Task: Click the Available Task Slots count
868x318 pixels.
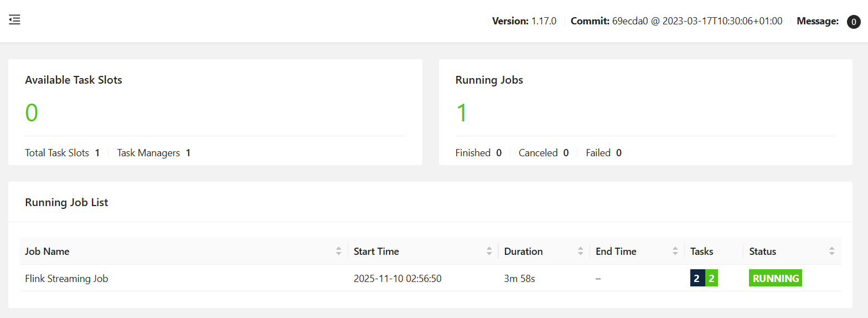Action: click(x=32, y=113)
